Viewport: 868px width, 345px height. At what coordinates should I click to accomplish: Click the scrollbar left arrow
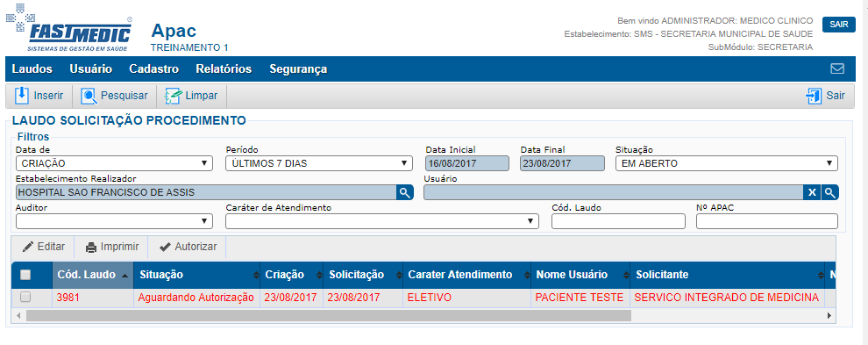pos(18,316)
